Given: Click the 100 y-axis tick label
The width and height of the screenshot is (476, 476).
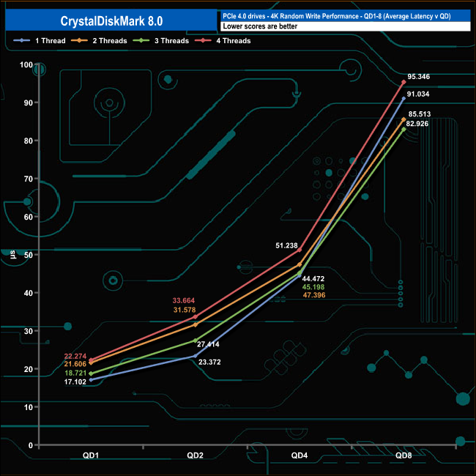Looking at the screenshot, I should 26,64.
